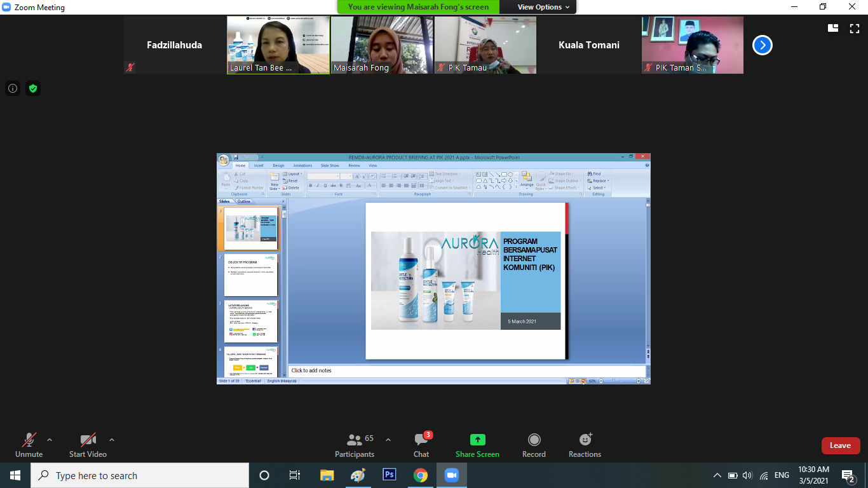Select slide 2 Objektif Program thumbnail

(251, 275)
